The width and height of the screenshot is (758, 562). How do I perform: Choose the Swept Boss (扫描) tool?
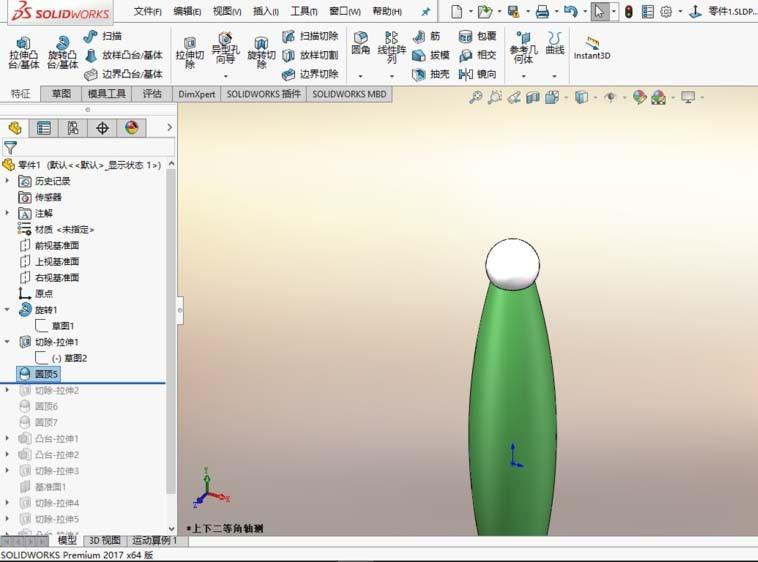pos(102,36)
